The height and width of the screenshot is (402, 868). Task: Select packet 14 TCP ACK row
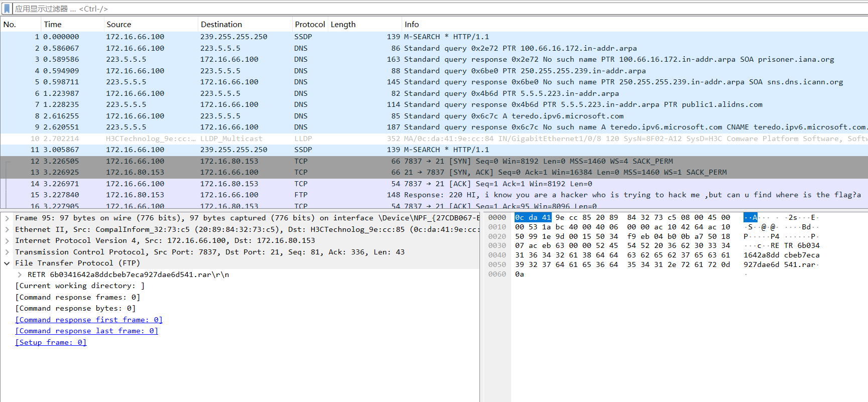pyautogui.click(x=434, y=184)
